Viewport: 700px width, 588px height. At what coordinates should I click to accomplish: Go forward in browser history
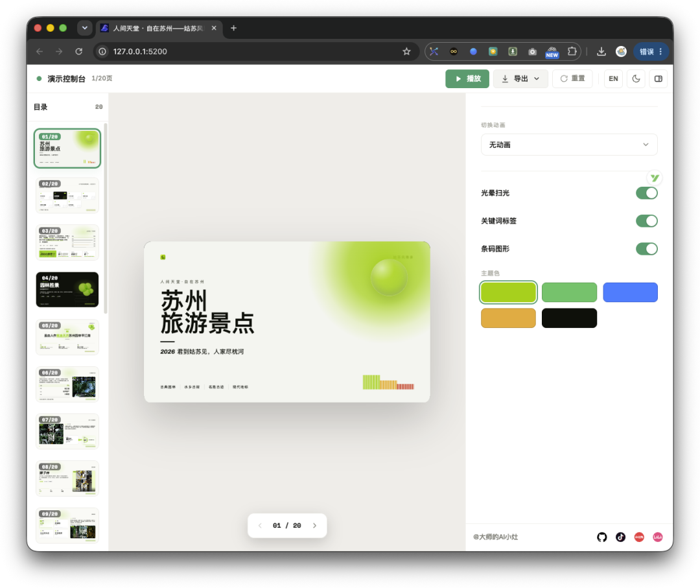click(59, 51)
